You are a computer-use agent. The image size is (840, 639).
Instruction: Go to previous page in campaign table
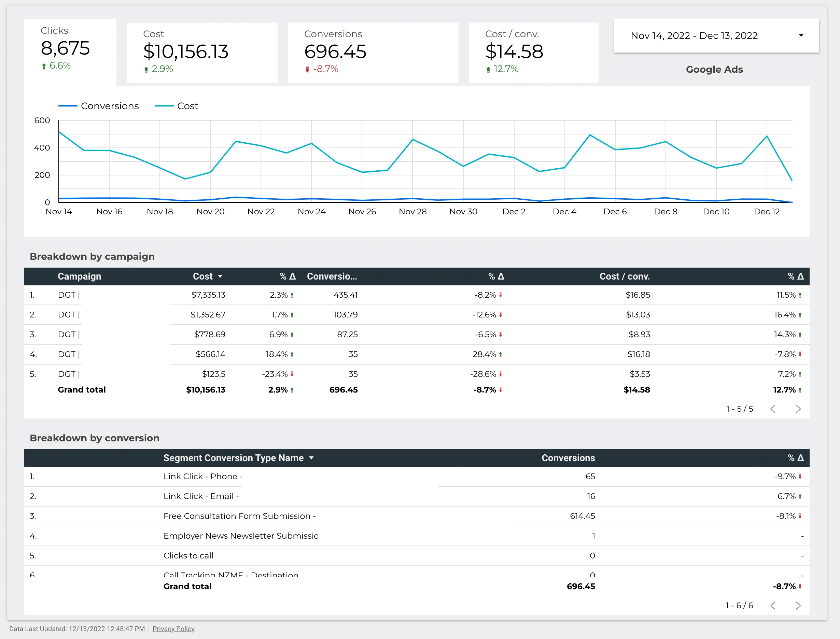click(773, 409)
